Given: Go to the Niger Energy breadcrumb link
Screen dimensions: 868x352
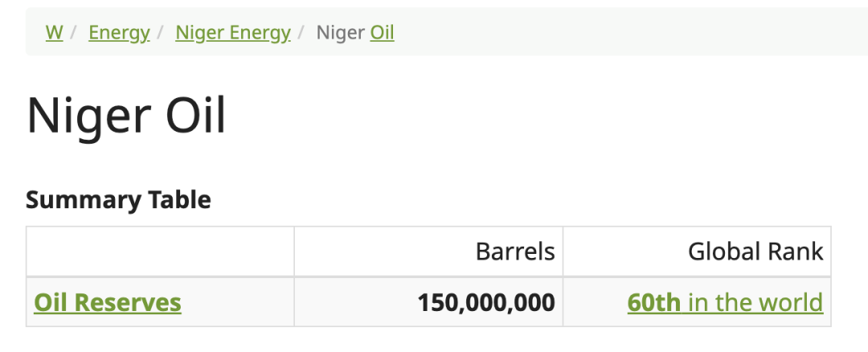Looking at the screenshot, I should click(232, 33).
